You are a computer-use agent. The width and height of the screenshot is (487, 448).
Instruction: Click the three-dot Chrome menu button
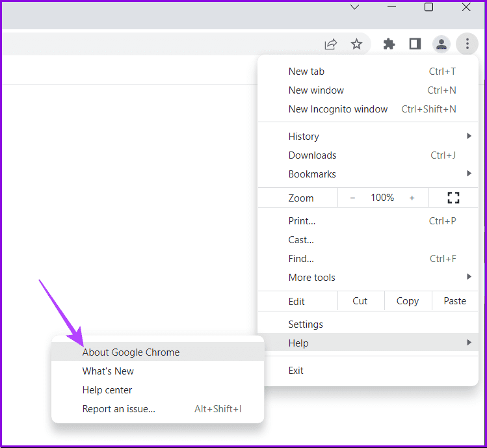tap(467, 44)
